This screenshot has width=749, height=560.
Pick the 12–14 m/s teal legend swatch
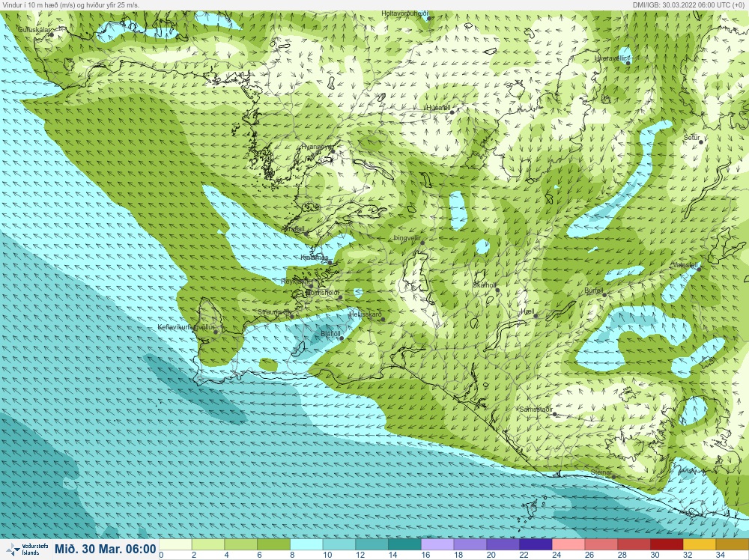tap(372, 545)
